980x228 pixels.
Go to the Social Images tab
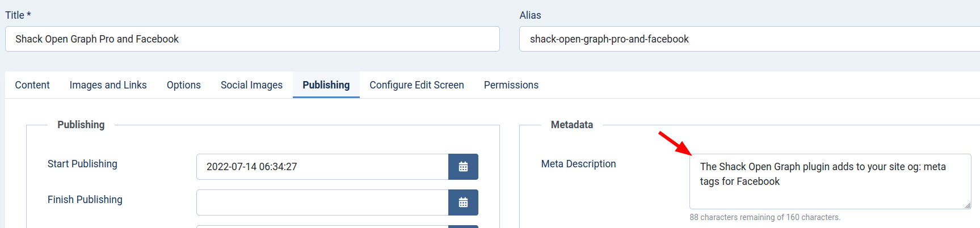[x=251, y=85]
